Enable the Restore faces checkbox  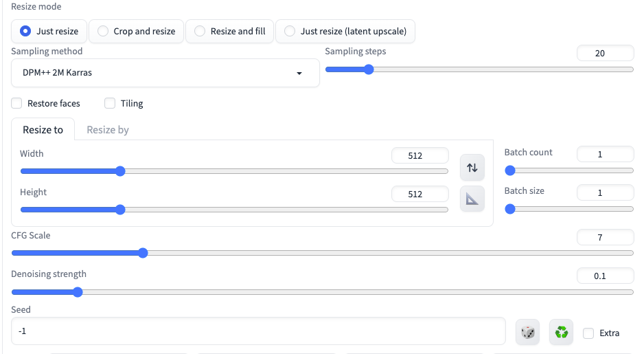click(x=16, y=103)
